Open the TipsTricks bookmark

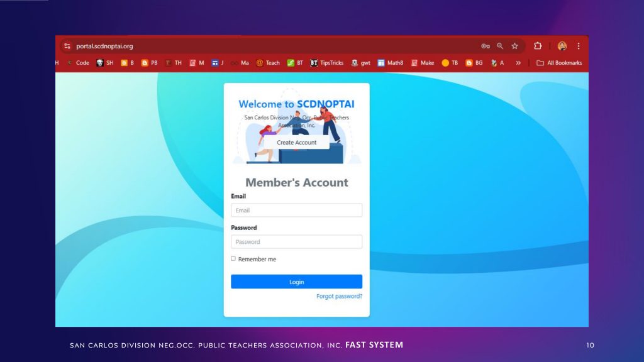click(327, 63)
